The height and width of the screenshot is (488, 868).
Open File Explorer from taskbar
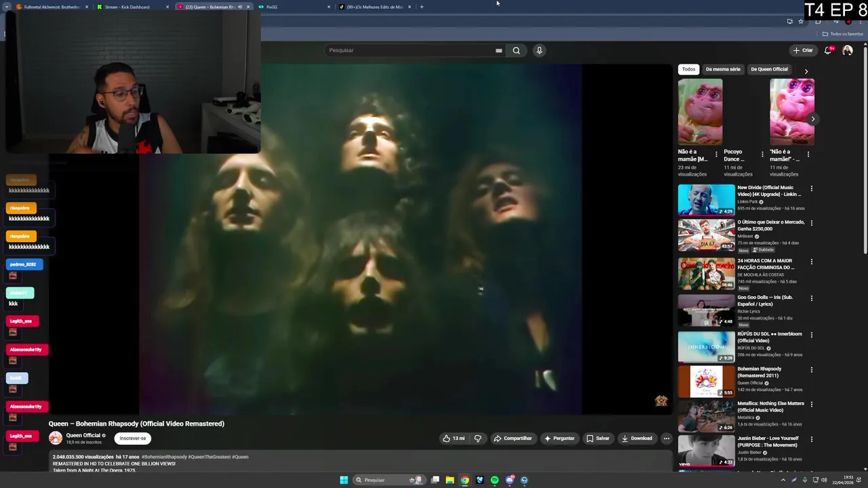[450, 480]
